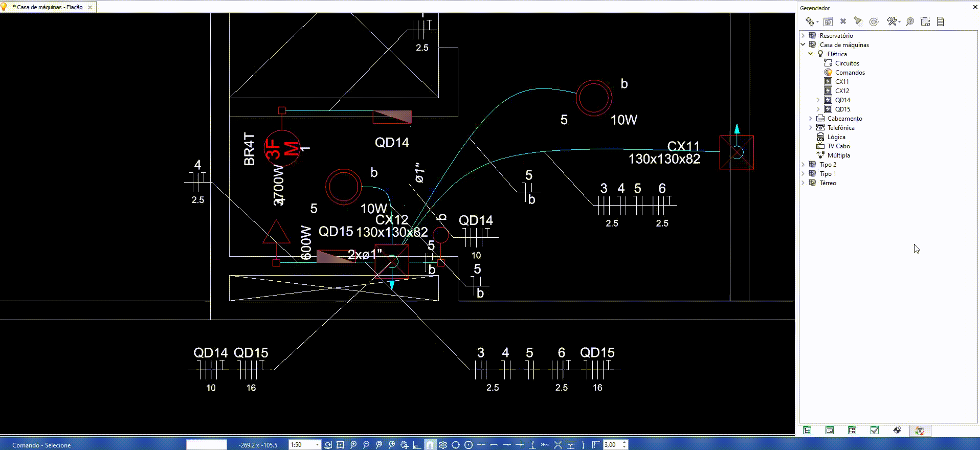
Task: Expand the QD14 tree node
Action: (818, 100)
